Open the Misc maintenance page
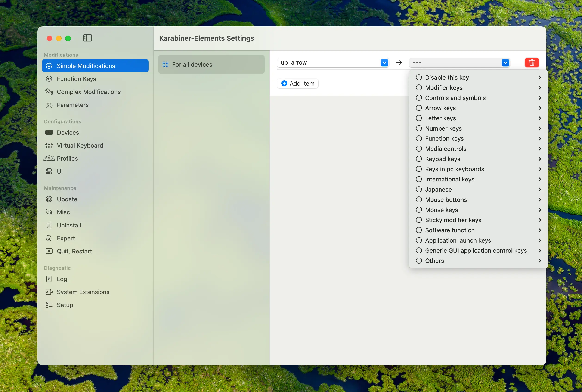This screenshot has width=582, height=392. coord(95,212)
